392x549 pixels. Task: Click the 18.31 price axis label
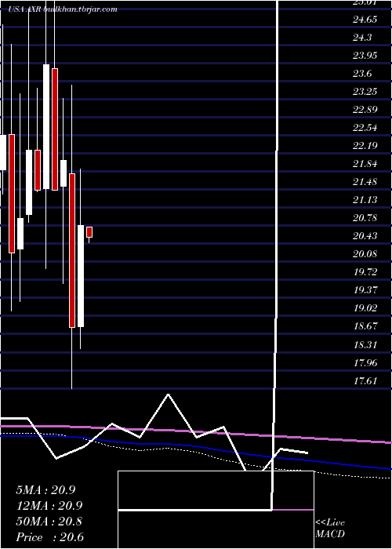[x=365, y=345]
